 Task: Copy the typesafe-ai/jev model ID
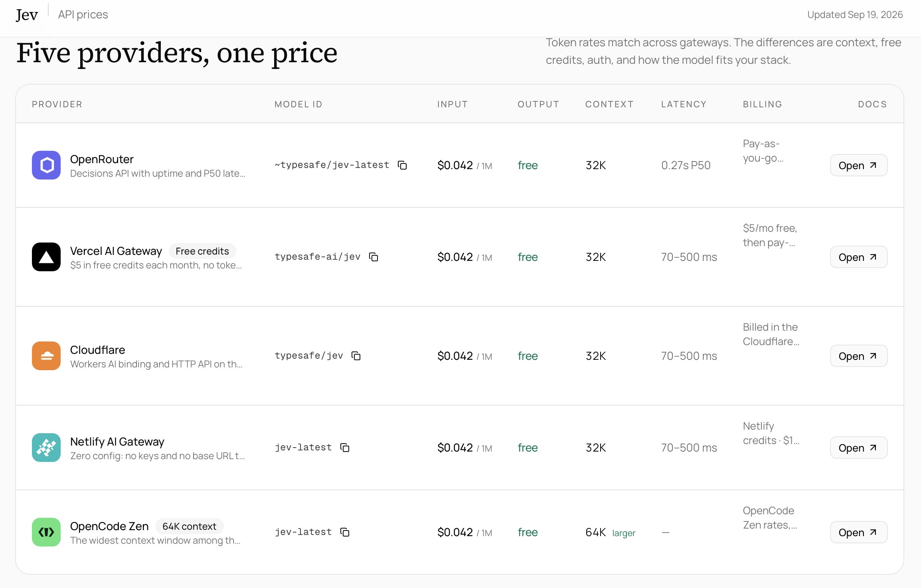pos(374,257)
